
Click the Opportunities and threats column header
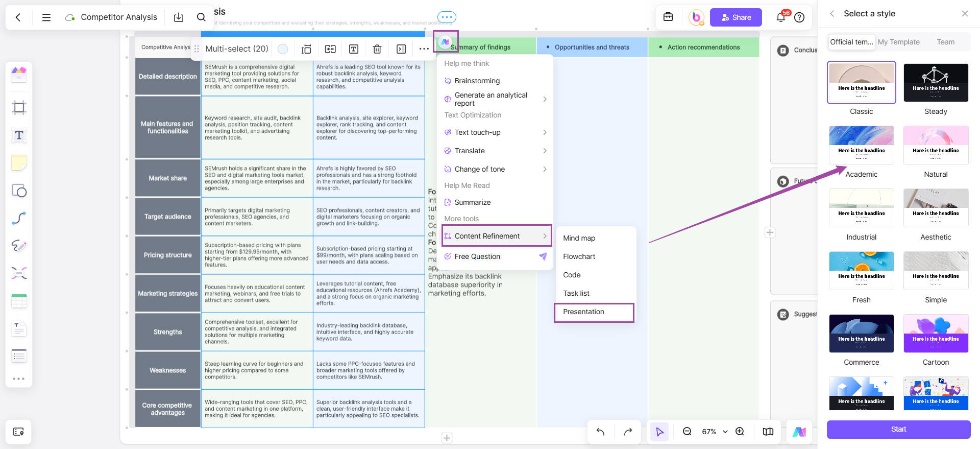tap(592, 47)
